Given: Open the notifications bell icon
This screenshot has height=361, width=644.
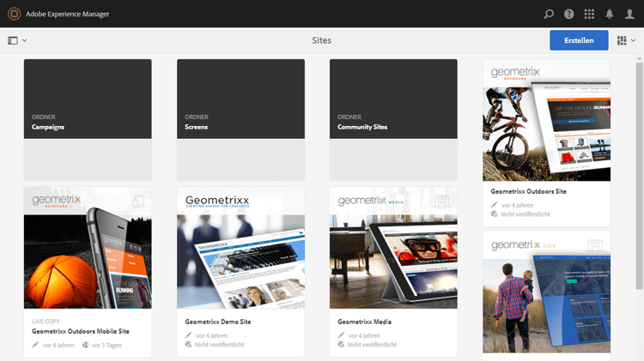Looking at the screenshot, I should (x=610, y=14).
